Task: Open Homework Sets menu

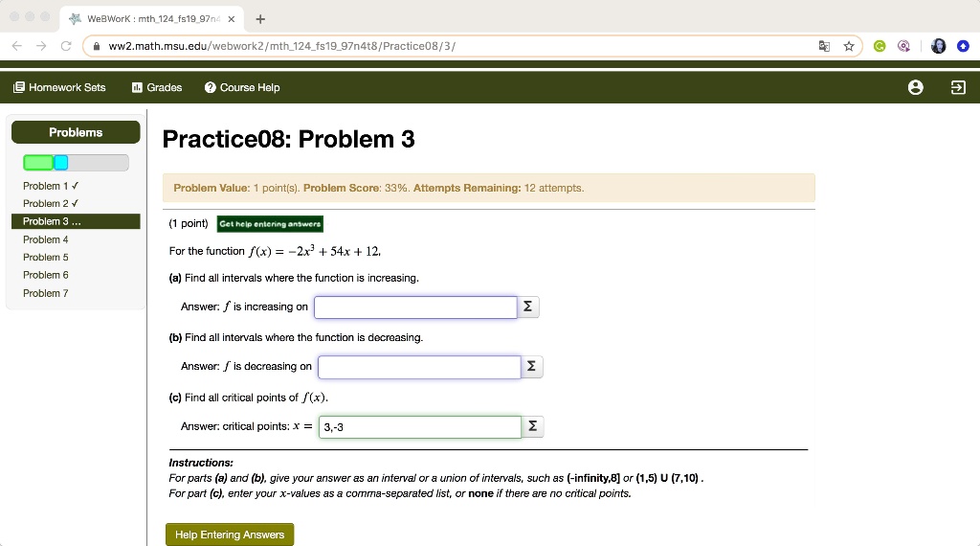Action: (x=59, y=87)
